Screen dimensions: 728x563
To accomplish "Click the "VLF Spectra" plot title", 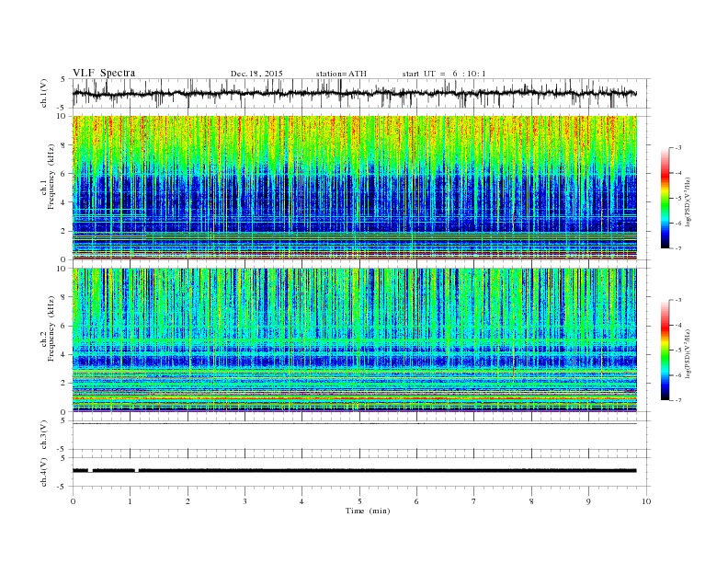I will [104, 73].
